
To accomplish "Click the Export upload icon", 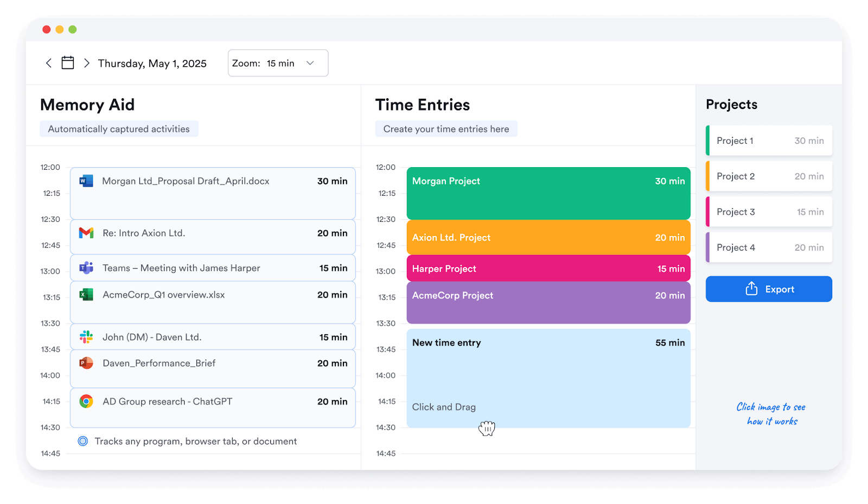I will 752,289.
